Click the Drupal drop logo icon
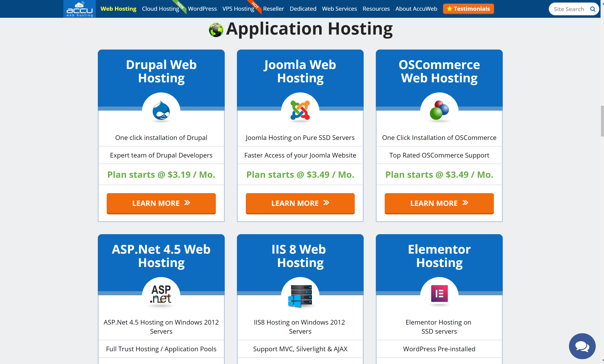The image size is (604, 364). (x=161, y=111)
